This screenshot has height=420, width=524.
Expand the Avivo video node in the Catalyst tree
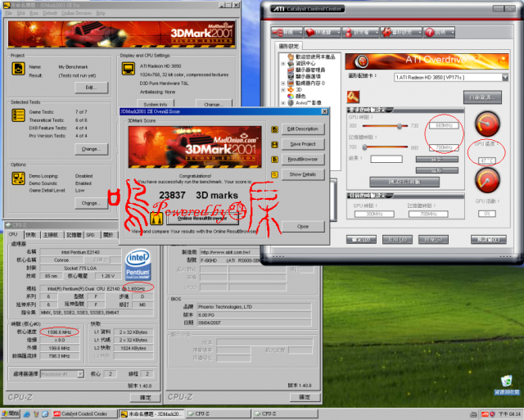coord(283,103)
